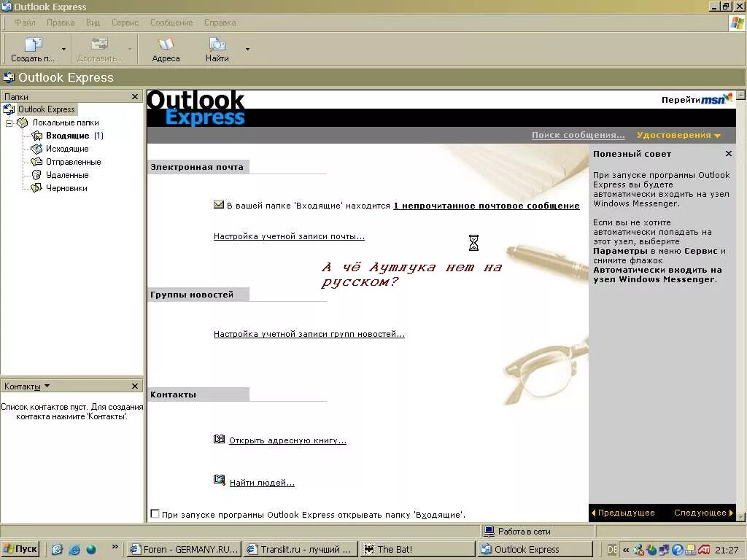Open the Справка menu
Viewport: 747px width, 560px height.
click(220, 23)
